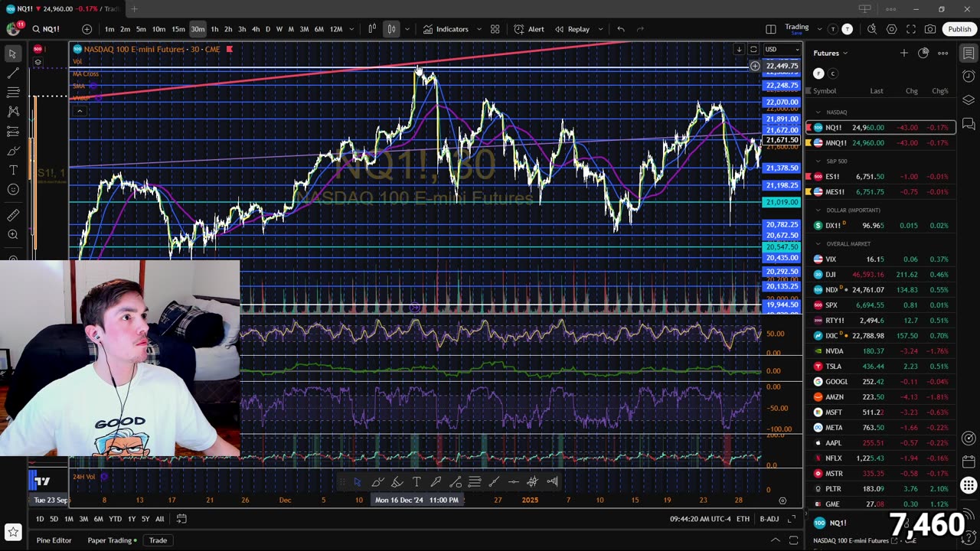Collapse the S&P 500 watchlist section
Screen dimensions: 980x551
click(818, 161)
